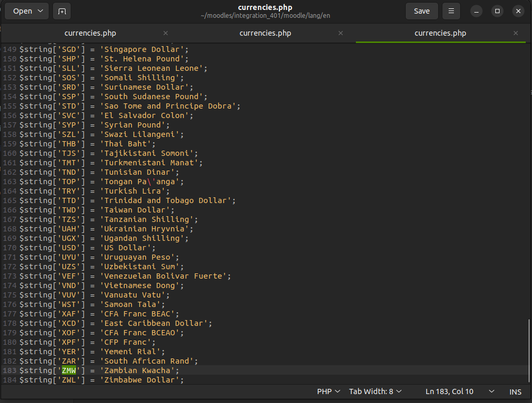The width and height of the screenshot is (532, 403).
Task: Click on 'Yemeni Rial' string
Action: (x=130, y=352)
